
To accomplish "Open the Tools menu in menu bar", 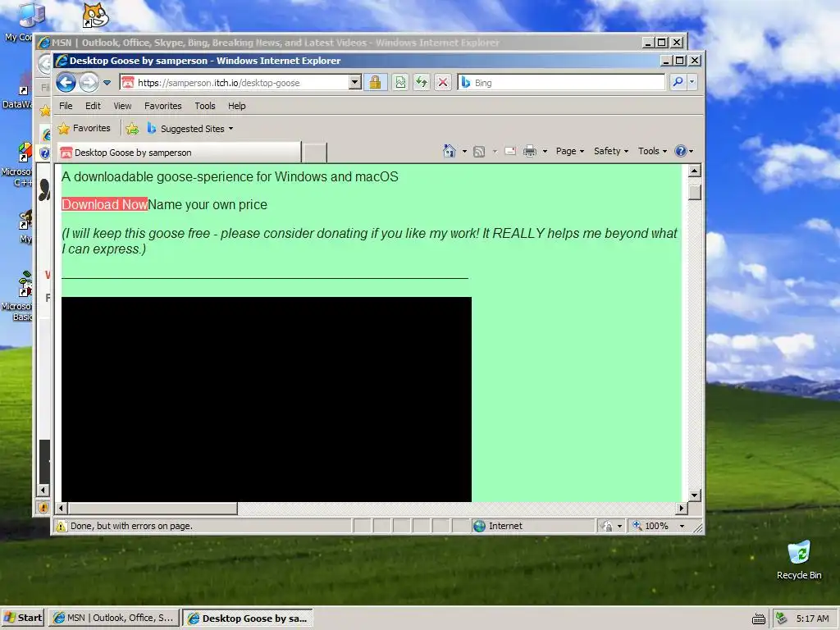I will point(204,106).
